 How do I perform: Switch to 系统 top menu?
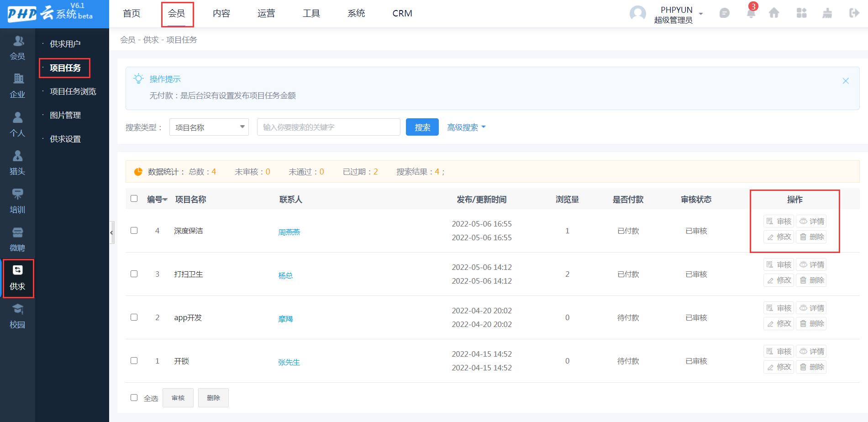point(356,13)
